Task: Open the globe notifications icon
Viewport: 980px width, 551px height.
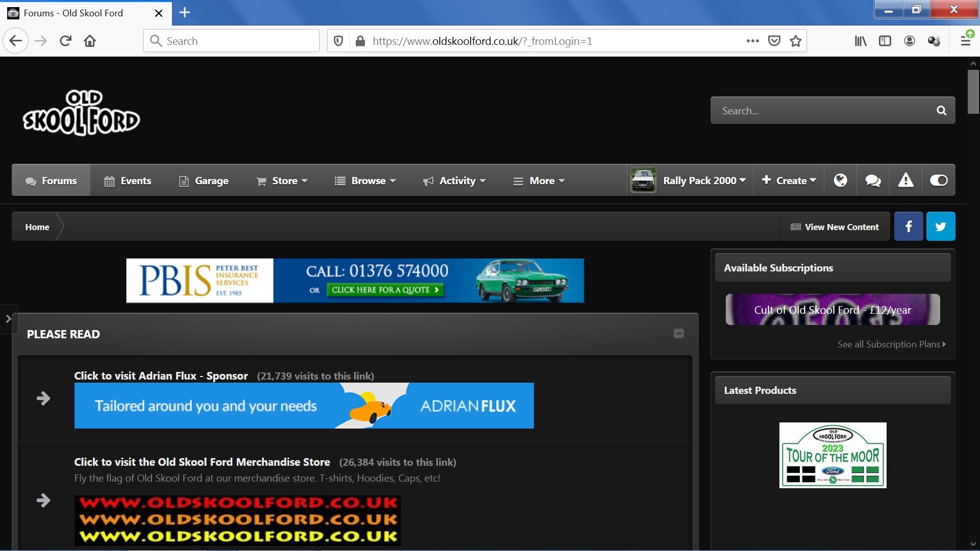Action: click(x=840, y=181)
